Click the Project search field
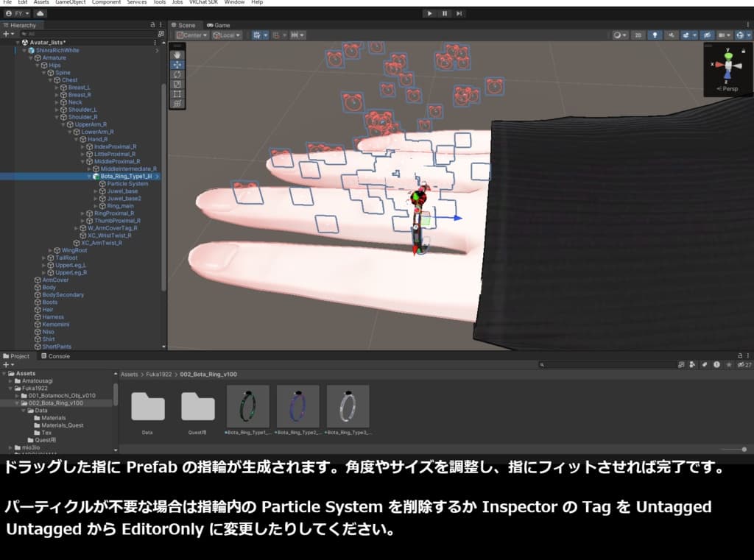The width and height of the screenshot is (754, 560). pos(606,365)
